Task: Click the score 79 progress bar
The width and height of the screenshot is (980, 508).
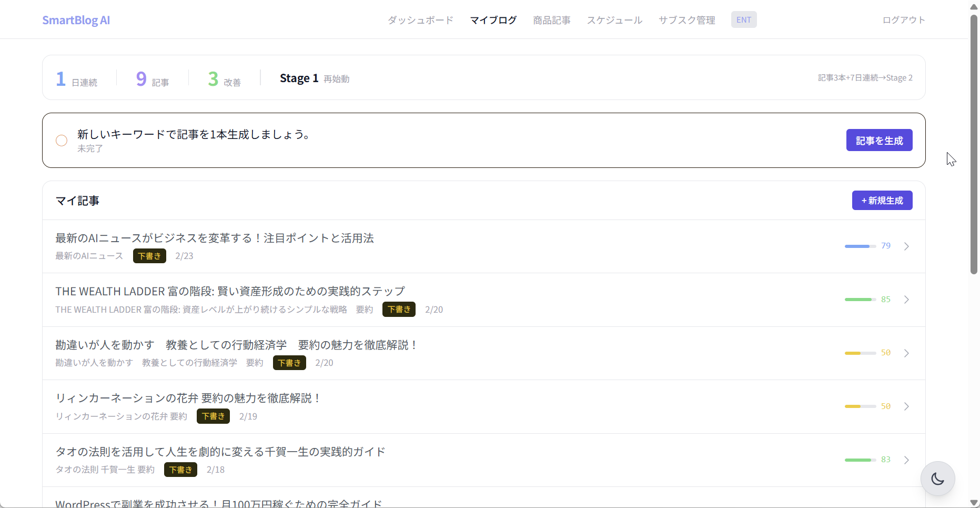Action: point(860,246)
